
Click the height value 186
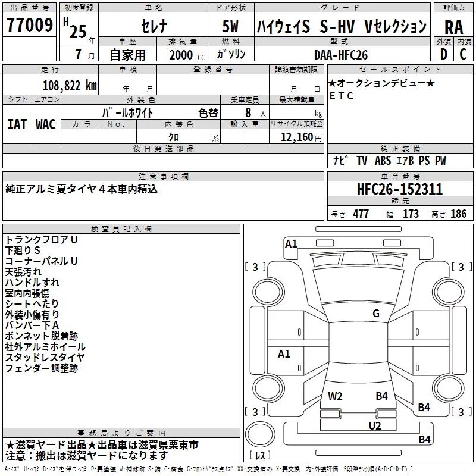458,214
